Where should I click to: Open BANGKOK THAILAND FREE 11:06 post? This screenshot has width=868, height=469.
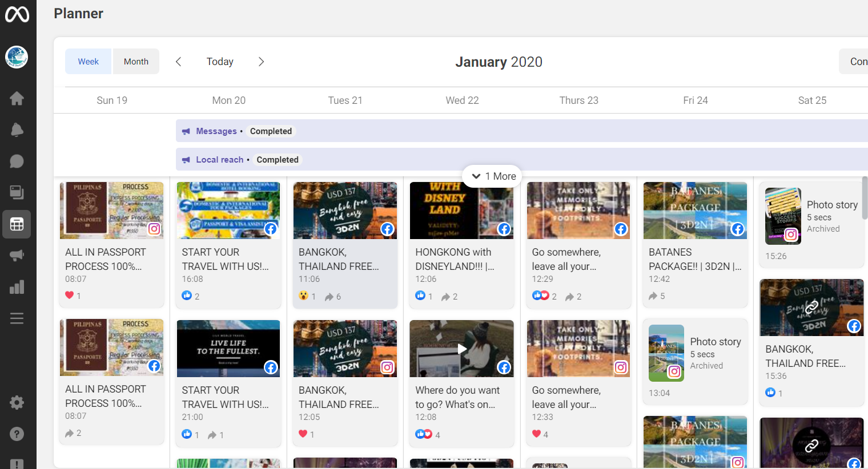coord(345,244)
